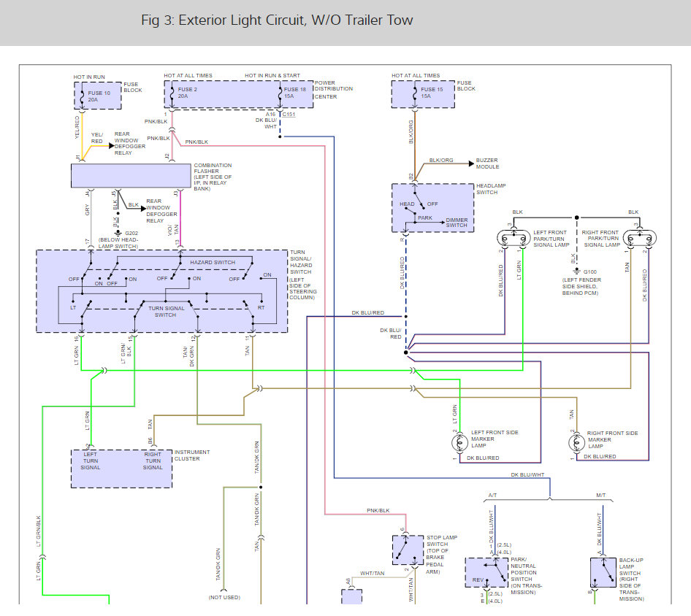
Task: Click the left front park/turn signal lamp symbol
Action: (x=514, y=239)
